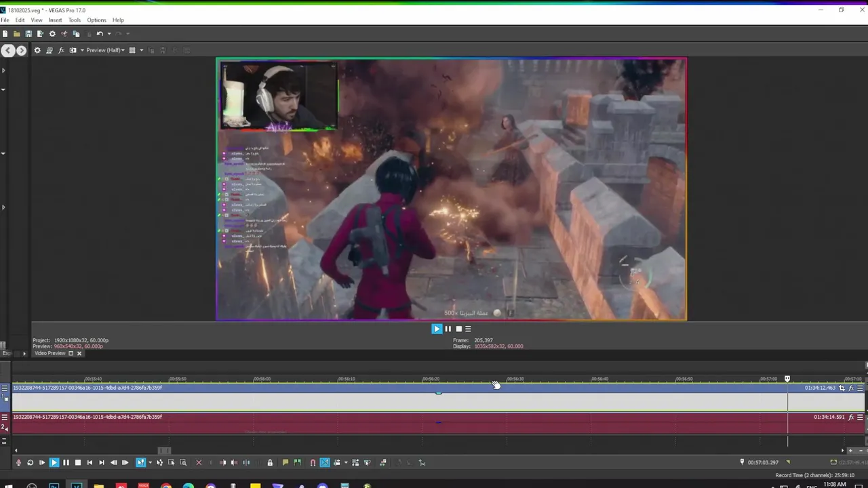Open the File menu
868x488 pixels.
pos(5,20)
